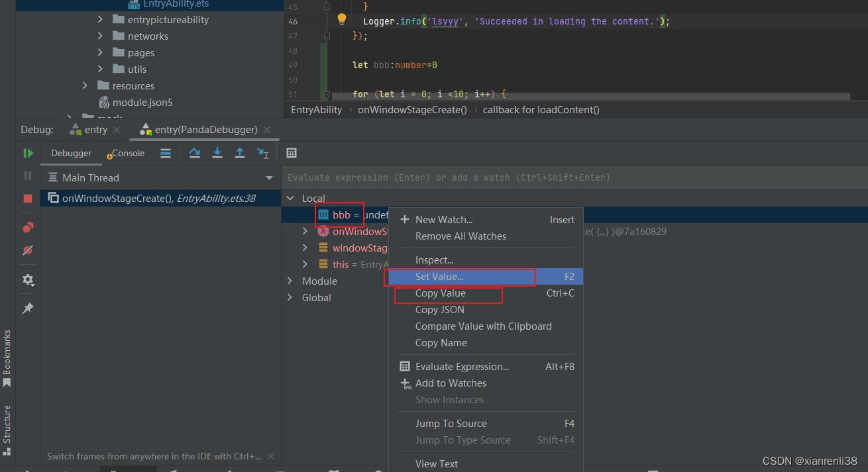
Task: Click the Step Over icon
Action: coord(195,153)
